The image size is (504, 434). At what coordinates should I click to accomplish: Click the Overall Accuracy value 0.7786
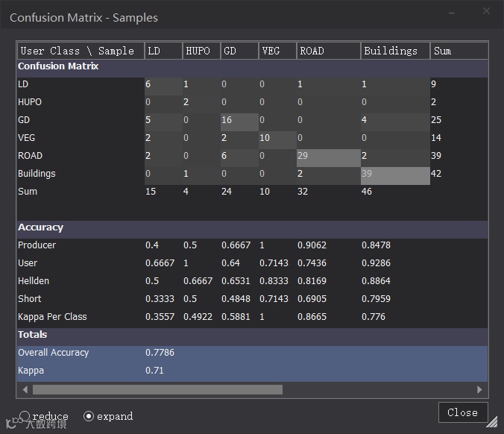(x=160, y=353)
